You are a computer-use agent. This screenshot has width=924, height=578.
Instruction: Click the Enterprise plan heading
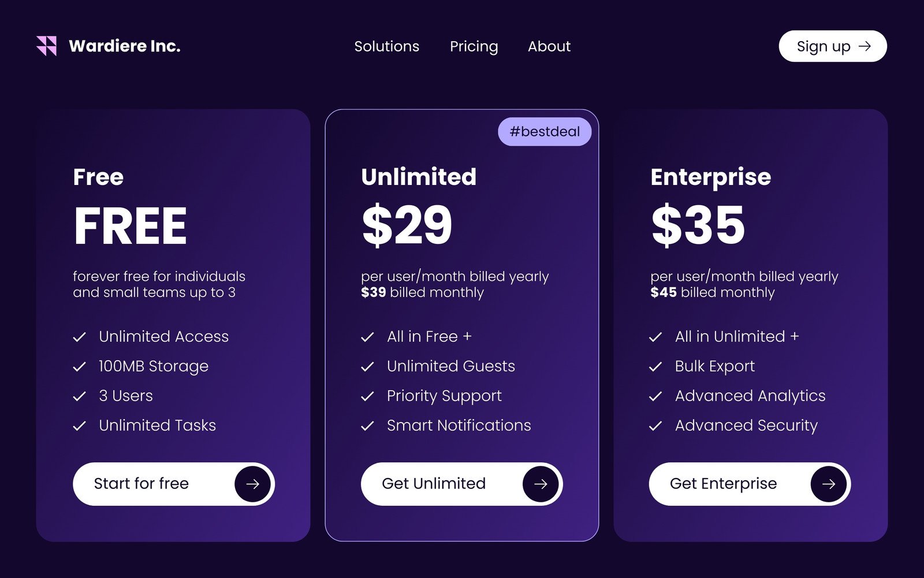click(x=710, y=177)
